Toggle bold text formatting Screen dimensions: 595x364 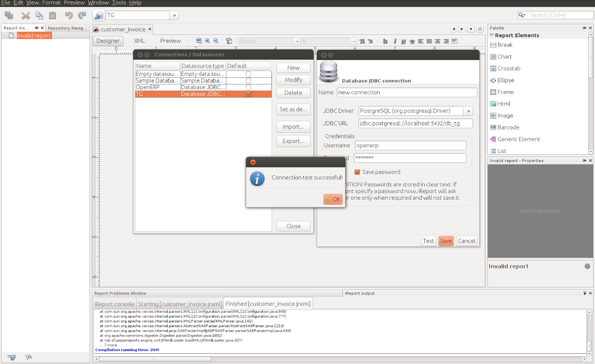[x=385, y=41]
